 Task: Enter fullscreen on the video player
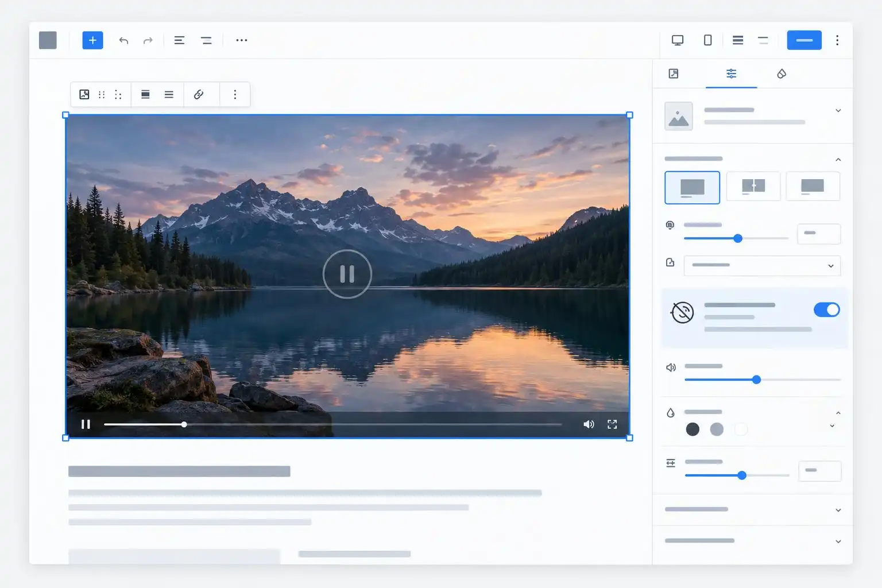click(x=612, y=424)
